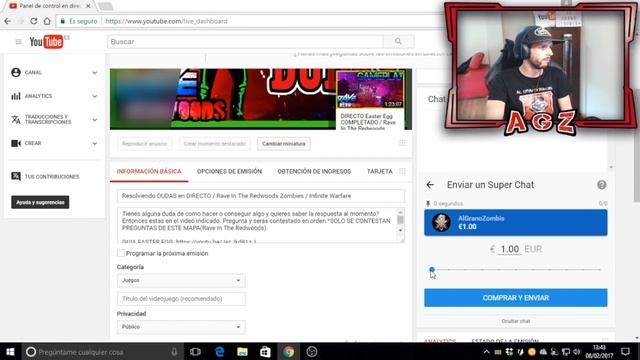This screenshot has height=360, width=640.
Task: Click the Reproducir anuncio button
Action: [144, 144]
